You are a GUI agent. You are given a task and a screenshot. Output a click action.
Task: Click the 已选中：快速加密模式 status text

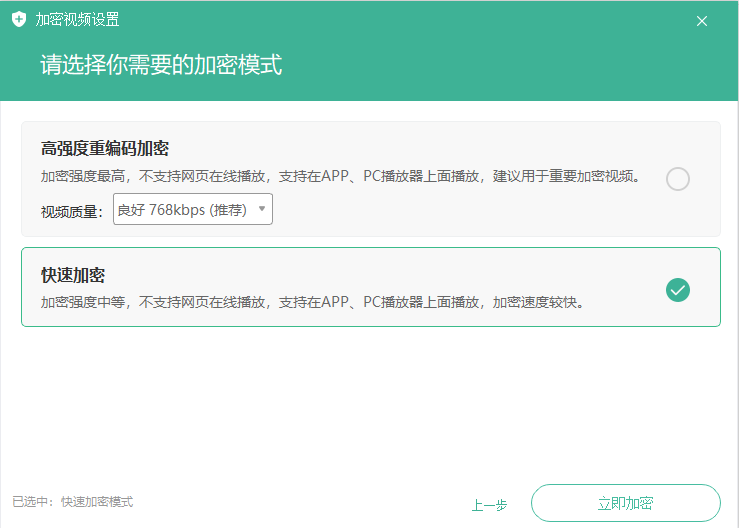[x=73, y=502]
